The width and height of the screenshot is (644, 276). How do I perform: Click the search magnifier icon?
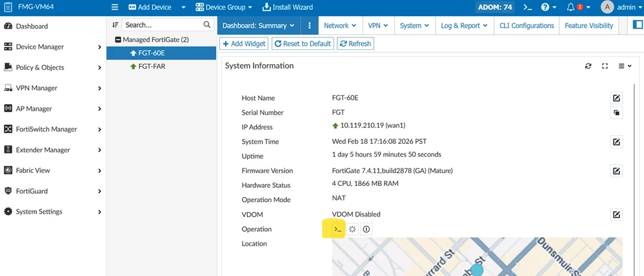[207, 25]
